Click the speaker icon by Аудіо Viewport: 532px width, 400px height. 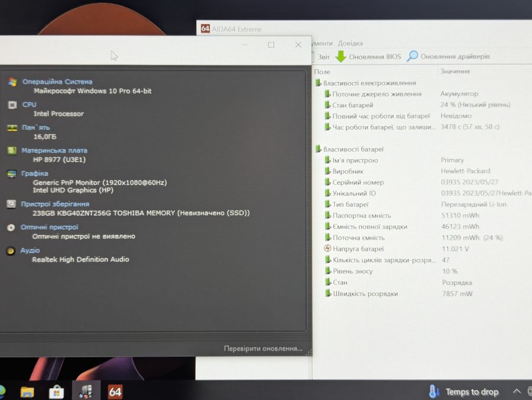[x=11, y=251]
